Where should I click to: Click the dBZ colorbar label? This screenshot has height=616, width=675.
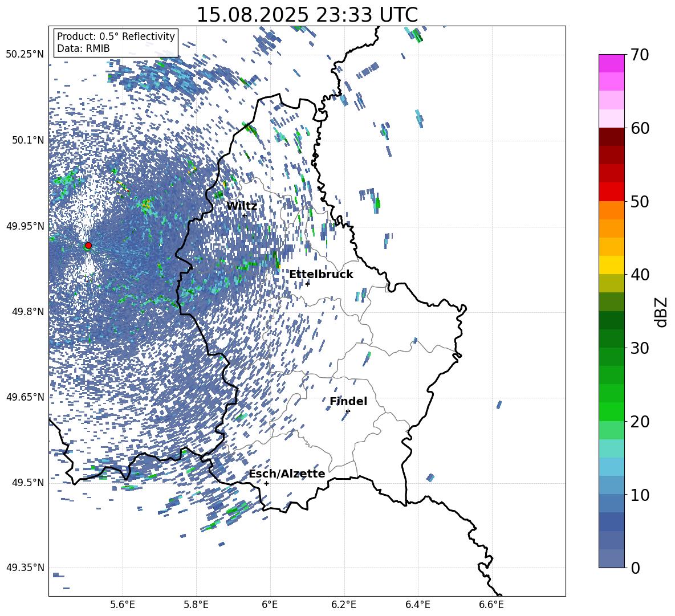pos(662,312)
